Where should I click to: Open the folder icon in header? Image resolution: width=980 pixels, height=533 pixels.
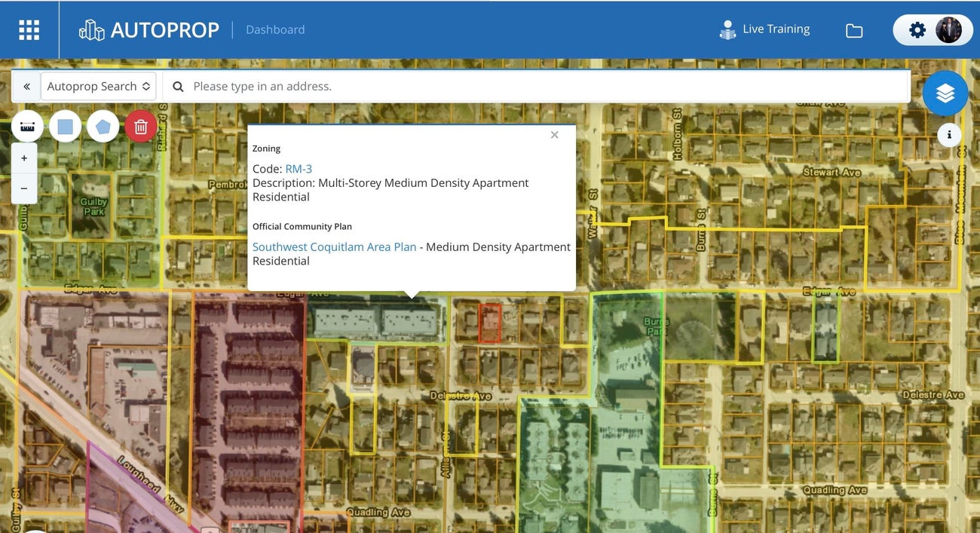[854, 30]
